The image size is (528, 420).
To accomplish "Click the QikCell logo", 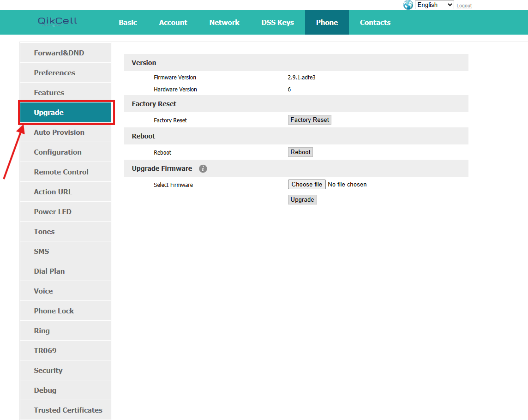I will click(x=58, y=22).
